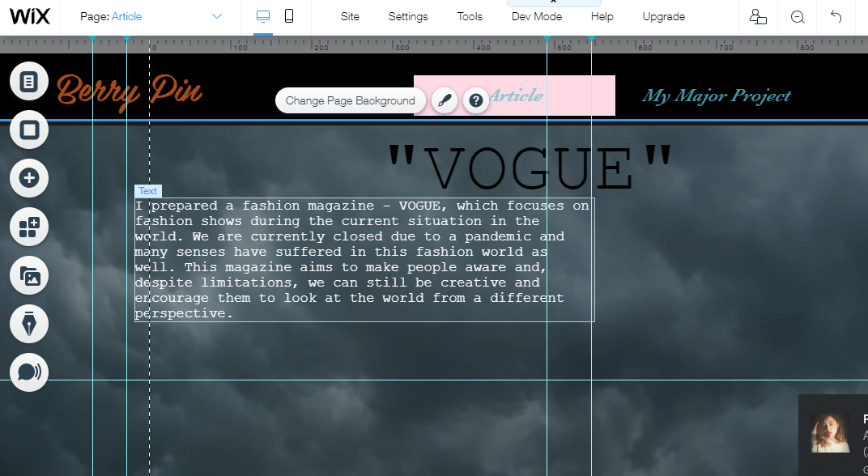Click the horizontal ruler
The image size is (868, 476).
pos(434,45)
